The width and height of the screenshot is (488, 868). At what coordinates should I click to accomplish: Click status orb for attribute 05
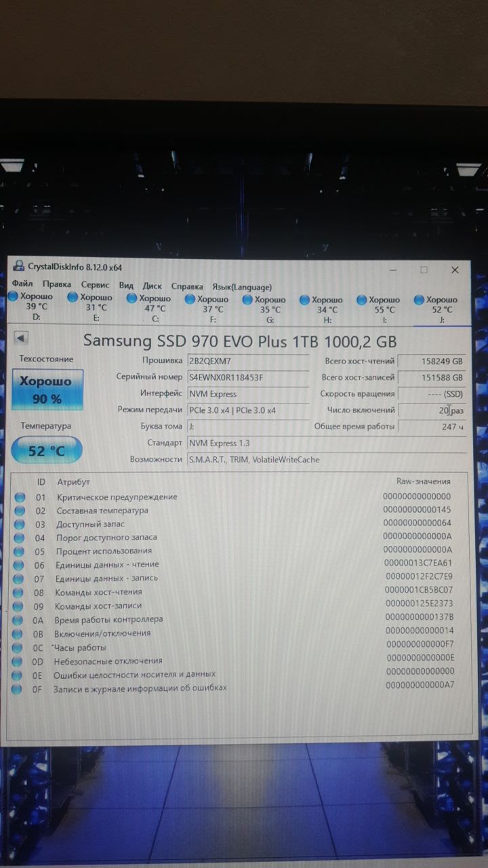(20, 551)
